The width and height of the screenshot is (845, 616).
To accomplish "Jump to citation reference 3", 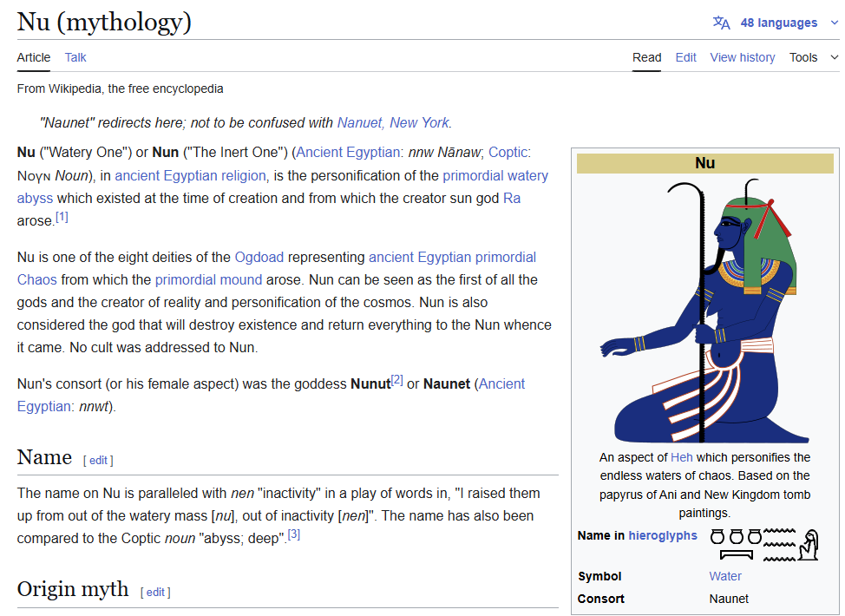I will (x=294, y=534).
